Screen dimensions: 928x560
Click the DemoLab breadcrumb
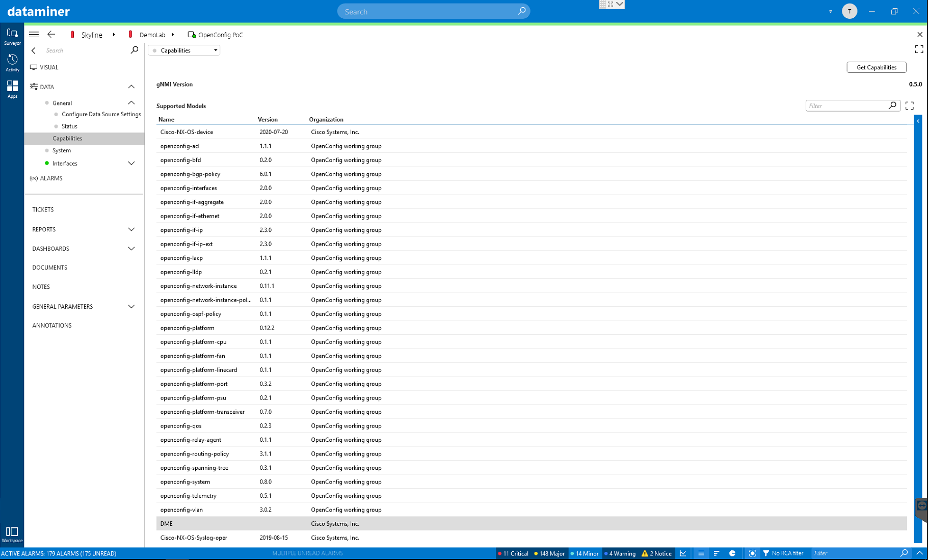click(152, 35)
